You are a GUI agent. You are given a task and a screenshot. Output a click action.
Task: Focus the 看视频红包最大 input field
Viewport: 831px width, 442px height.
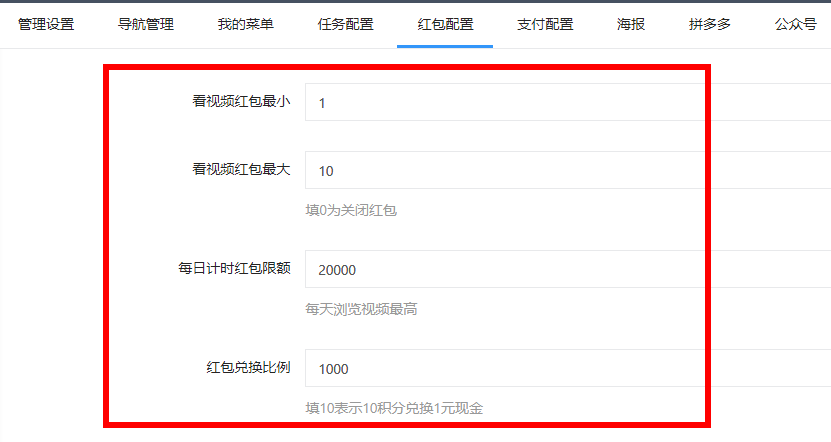568,170
